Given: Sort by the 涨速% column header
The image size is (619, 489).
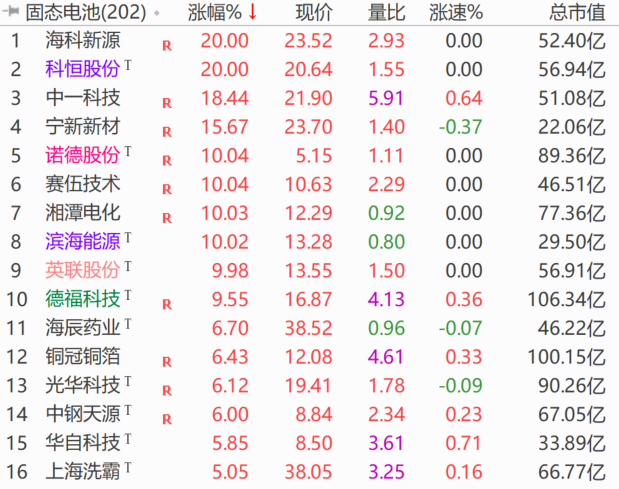Looking at the screenshot, I should 456,12.
